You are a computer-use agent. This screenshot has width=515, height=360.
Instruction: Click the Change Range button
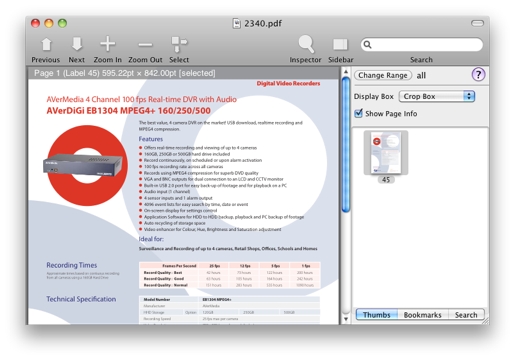(x=383, y=75)
